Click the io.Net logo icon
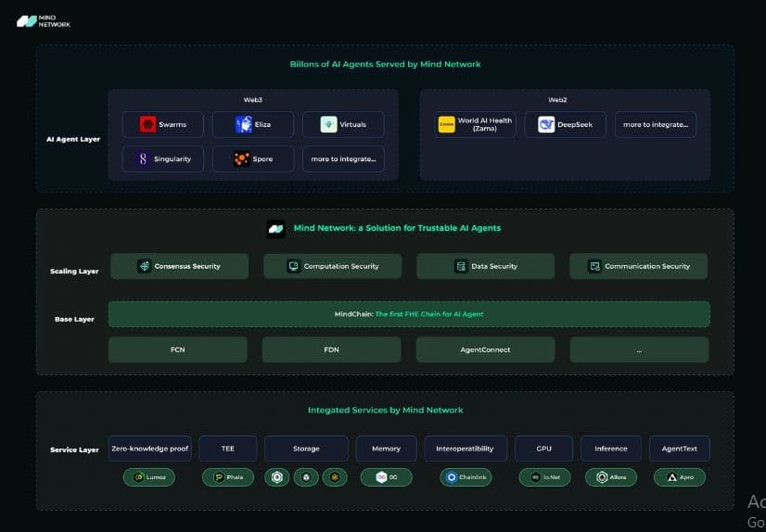This screenshot has width=766, height=532. pos(535,476)
